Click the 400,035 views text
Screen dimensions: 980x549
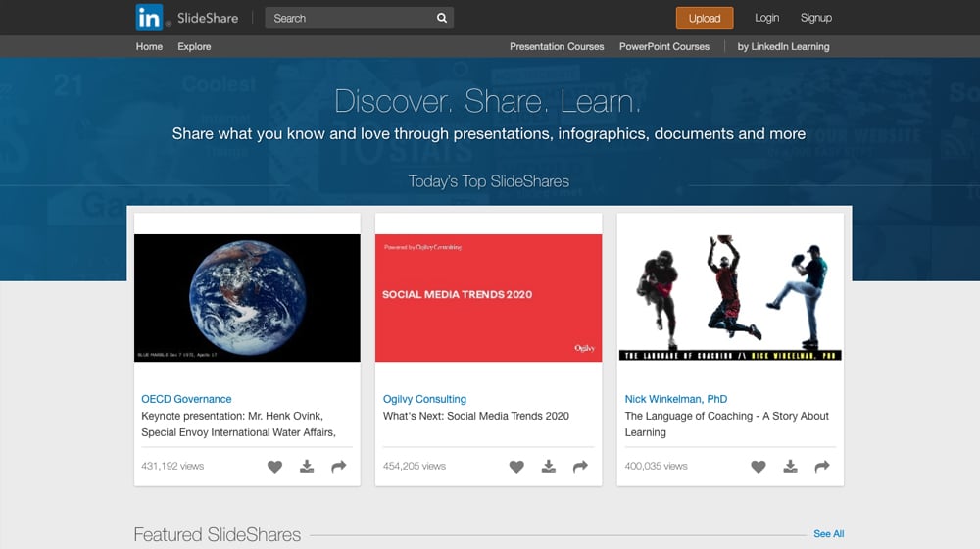pyautogui.click(x=657, y=466)
